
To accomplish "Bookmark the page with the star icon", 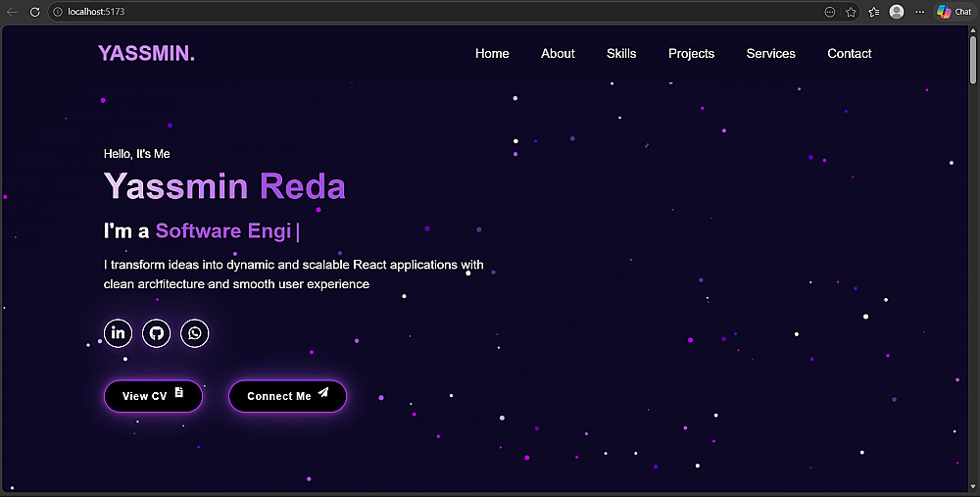I will click(851, 12).
